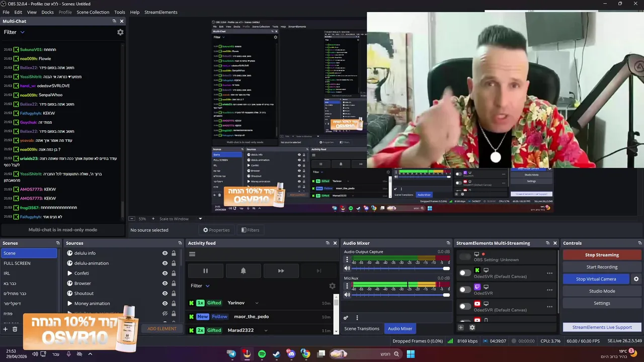Float the Audio Mixer dock

coord(448,243)
